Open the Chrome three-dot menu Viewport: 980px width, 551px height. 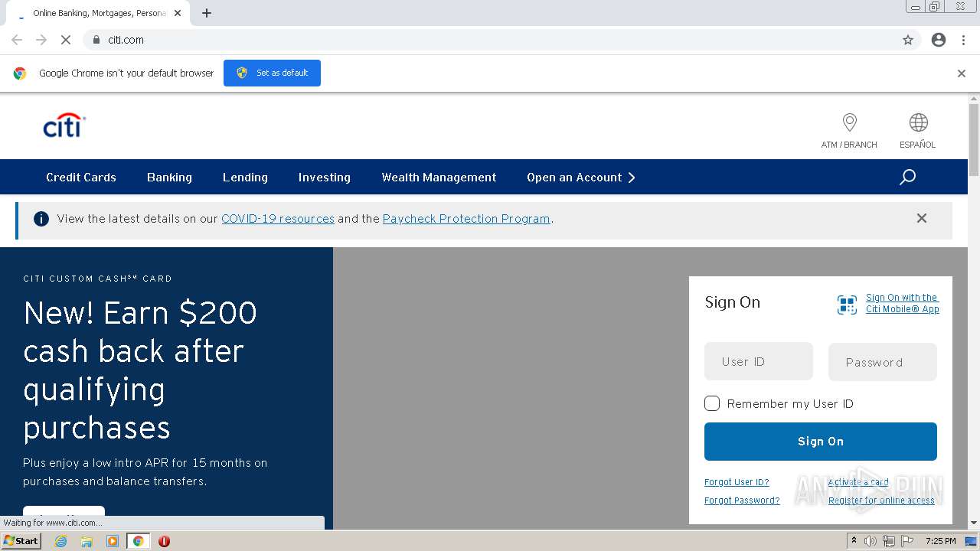[963, 40]
